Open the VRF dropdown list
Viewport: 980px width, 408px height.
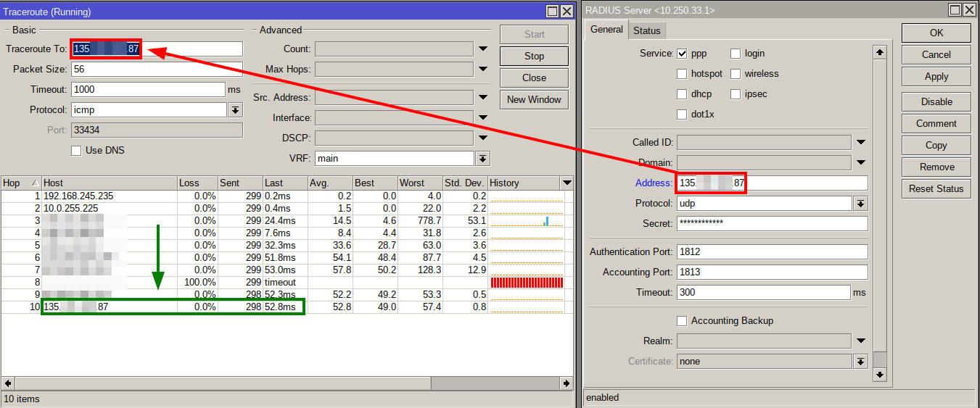483,159
